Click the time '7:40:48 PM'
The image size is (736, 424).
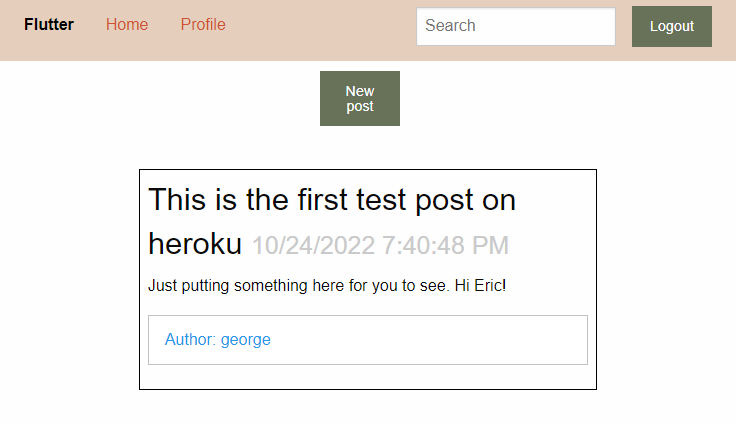[445, 246]
